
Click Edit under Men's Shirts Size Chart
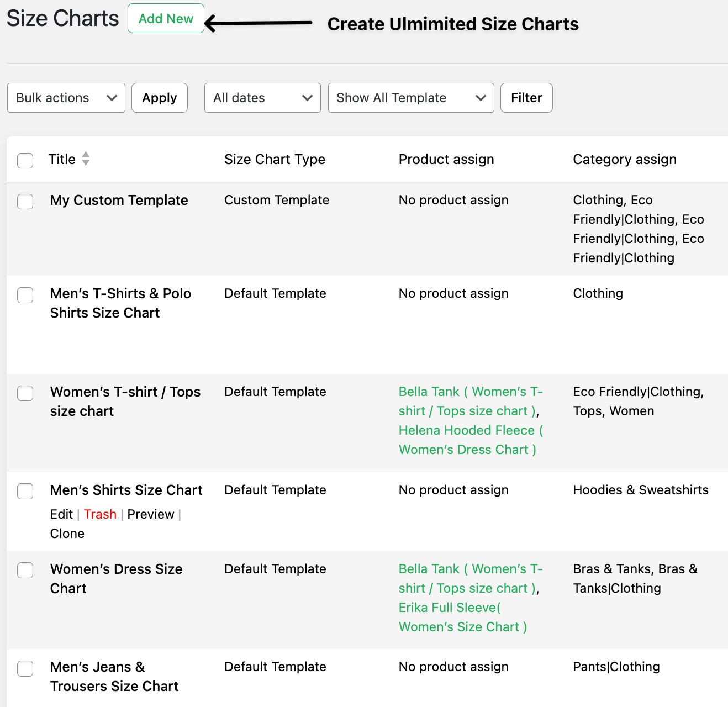(61, 514)
